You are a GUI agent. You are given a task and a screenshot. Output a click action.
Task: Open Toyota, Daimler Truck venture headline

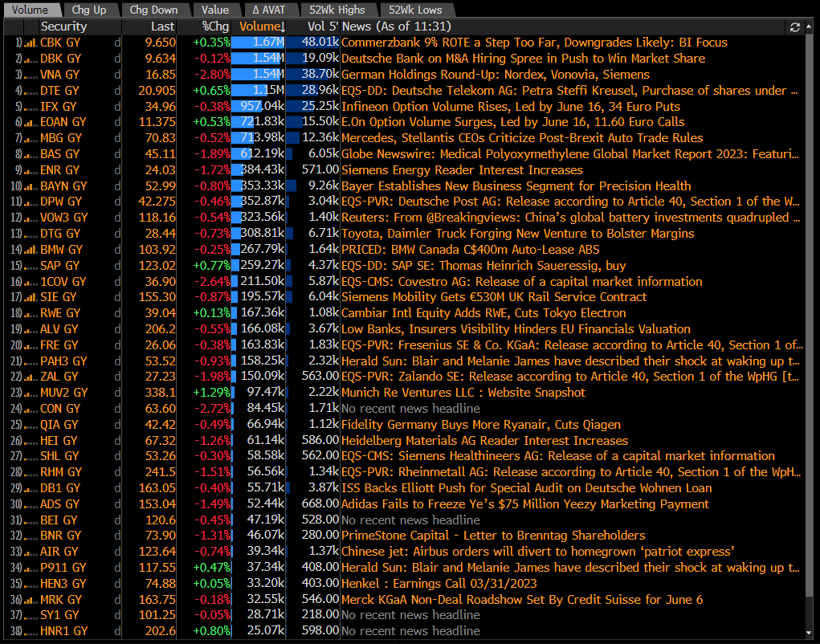[518, 234]
